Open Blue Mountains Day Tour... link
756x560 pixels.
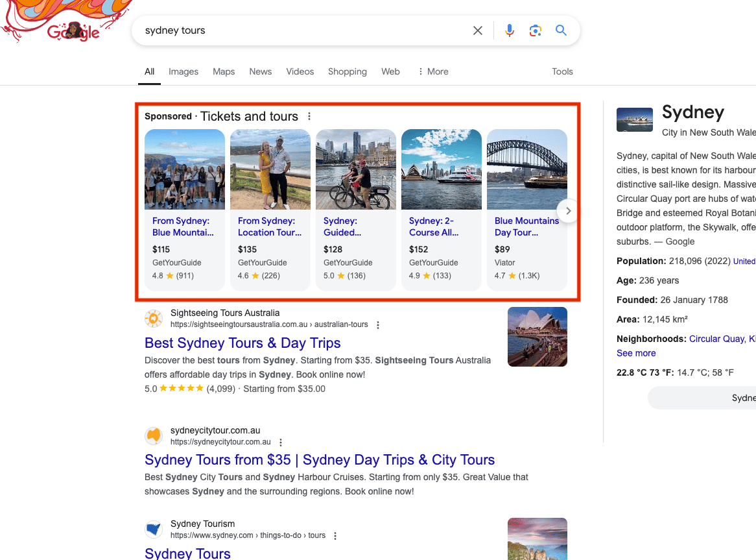pyautogui.click(x=526, y=226)
